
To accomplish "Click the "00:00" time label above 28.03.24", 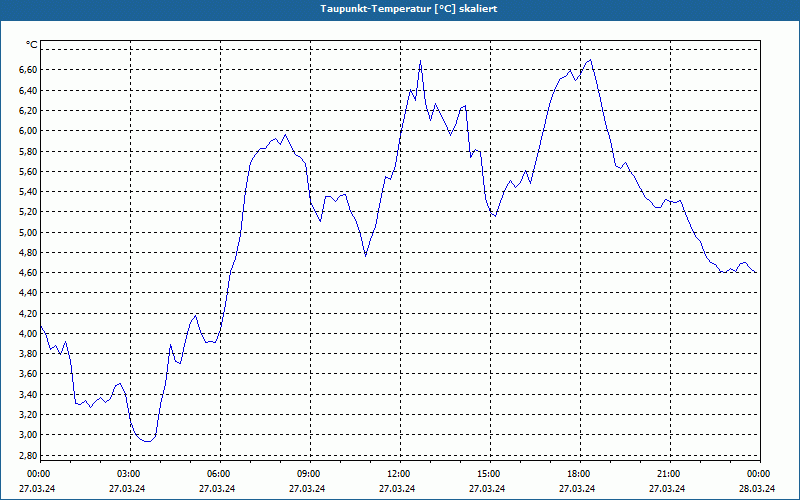I will [x=758, y=474].
